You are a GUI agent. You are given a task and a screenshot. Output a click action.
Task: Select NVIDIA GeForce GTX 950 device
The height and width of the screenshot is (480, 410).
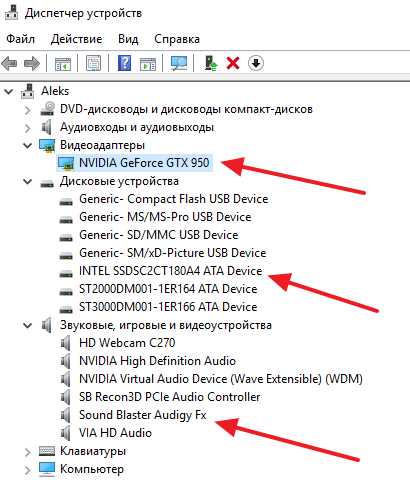coord(144,163)
